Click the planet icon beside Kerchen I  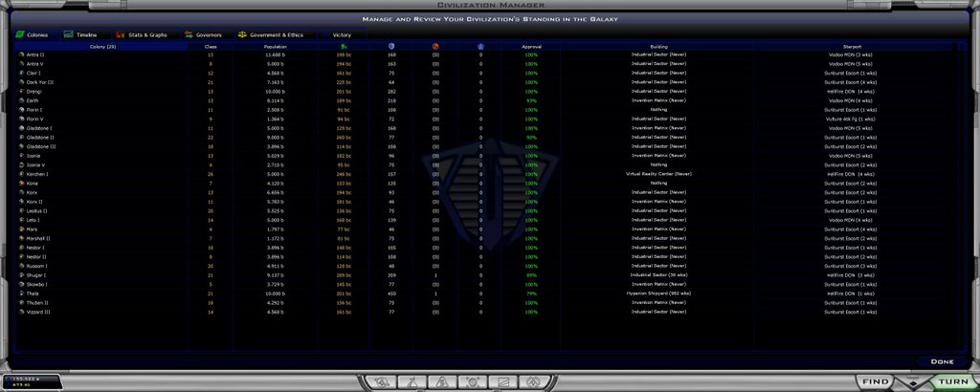(22, 174)
